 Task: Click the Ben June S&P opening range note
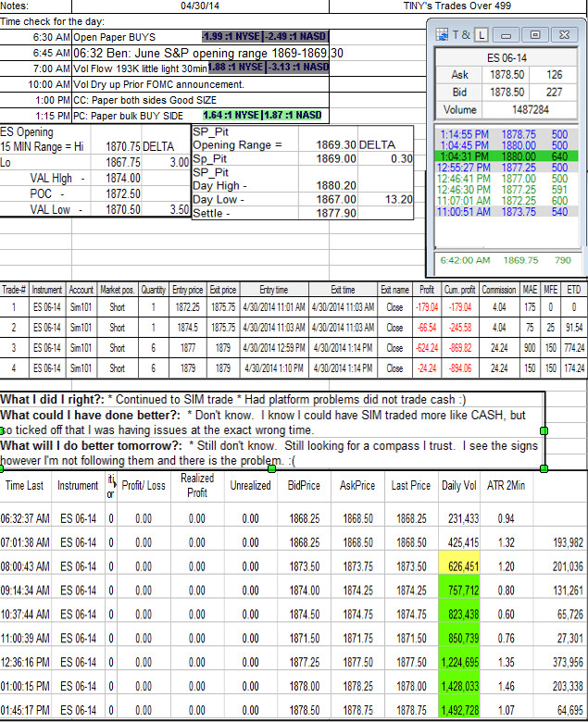[208, 53]
